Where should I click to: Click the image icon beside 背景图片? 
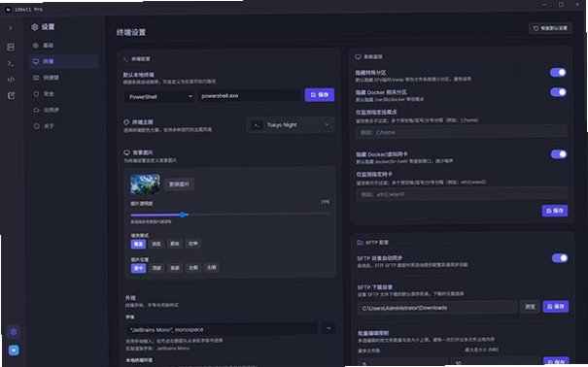click(x=126, y=152)
